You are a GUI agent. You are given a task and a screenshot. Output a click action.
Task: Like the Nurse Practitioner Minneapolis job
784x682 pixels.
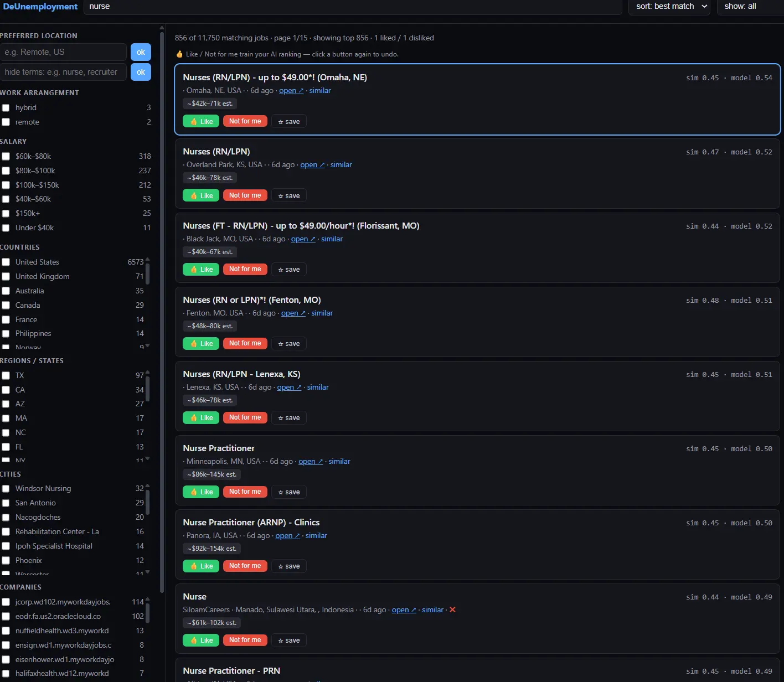point(201,492)
